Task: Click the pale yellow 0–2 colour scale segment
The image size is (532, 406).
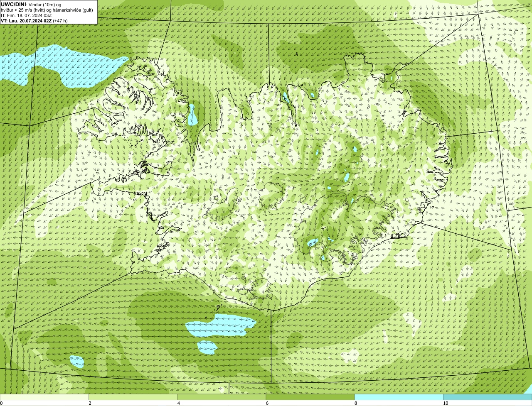Action: [44, 397]
